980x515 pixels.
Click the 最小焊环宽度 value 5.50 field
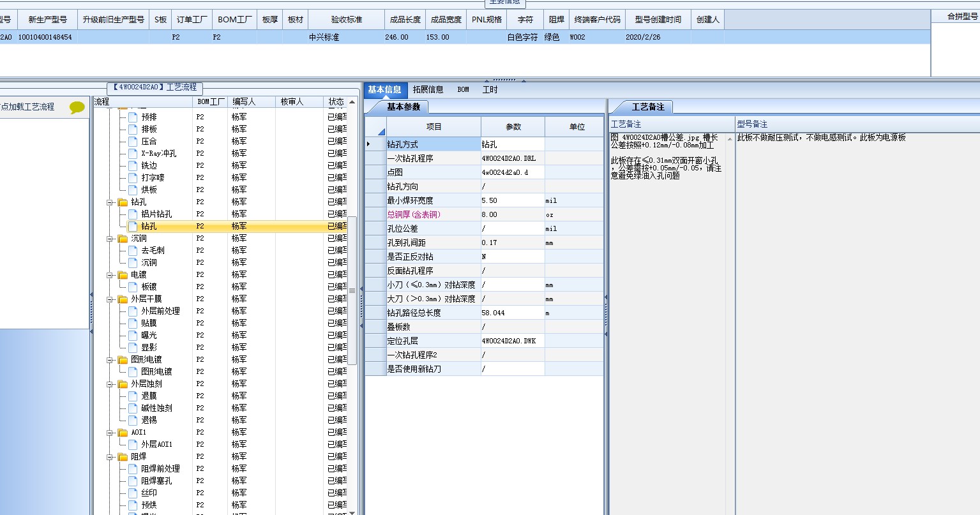pos(513,201)
